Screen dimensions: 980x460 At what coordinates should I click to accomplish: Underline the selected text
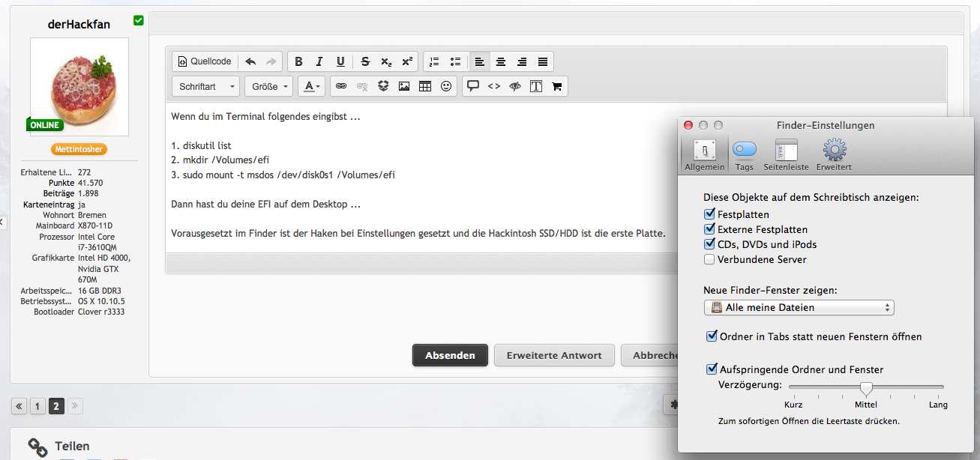click(x=340, y=61)
